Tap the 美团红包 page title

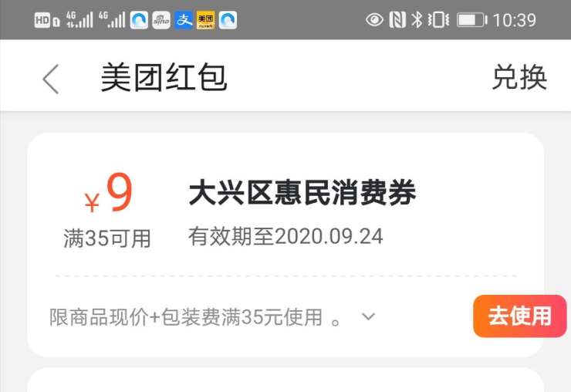[x=164, y=77]
